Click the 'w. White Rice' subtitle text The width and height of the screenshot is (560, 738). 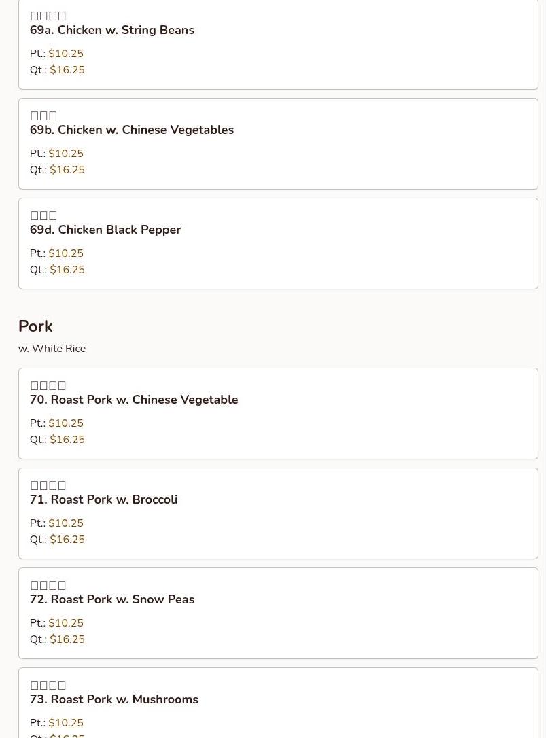click(x=52, y=349)
